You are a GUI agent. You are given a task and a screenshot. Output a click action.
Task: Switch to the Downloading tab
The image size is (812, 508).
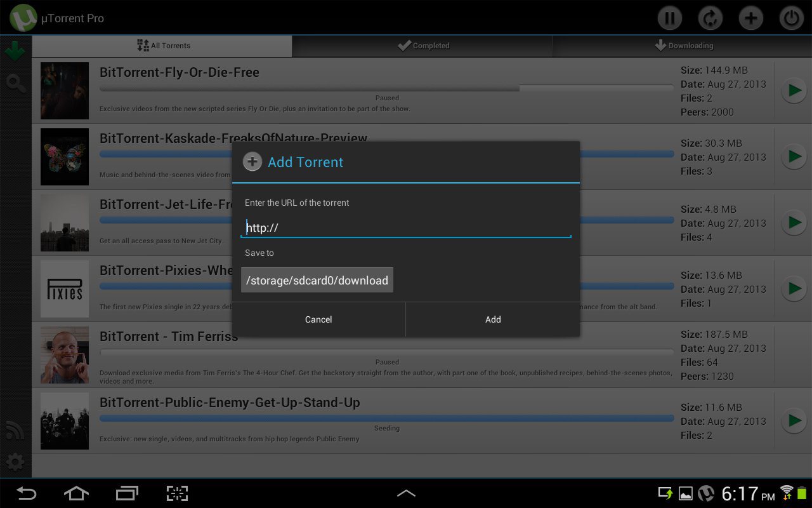tap(682, 46)
